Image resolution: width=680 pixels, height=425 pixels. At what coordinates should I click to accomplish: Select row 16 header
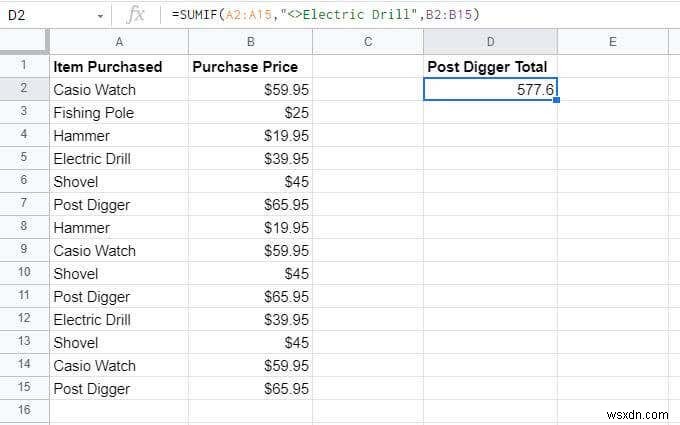[24, 411]
